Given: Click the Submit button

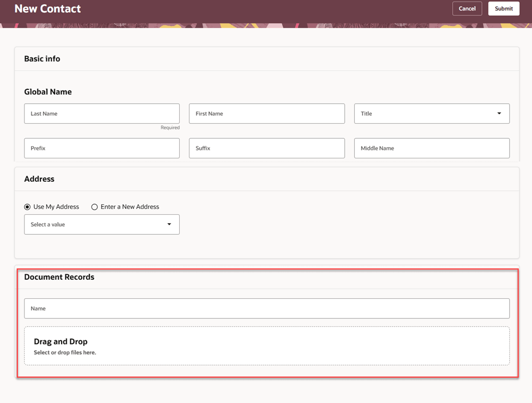Looking at the screenshot, I should pyautogui.click(x=503, y=9).
